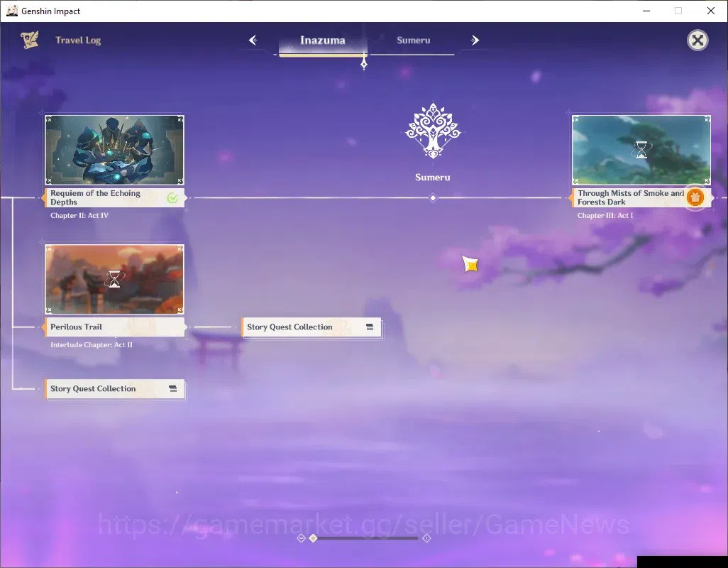Click the right end icon of bottom scrollbar

coord(426,537)
